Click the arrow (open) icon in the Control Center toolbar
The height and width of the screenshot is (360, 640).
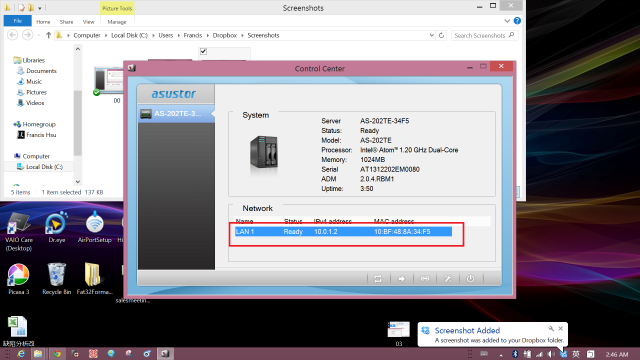[x=401, y=278]
